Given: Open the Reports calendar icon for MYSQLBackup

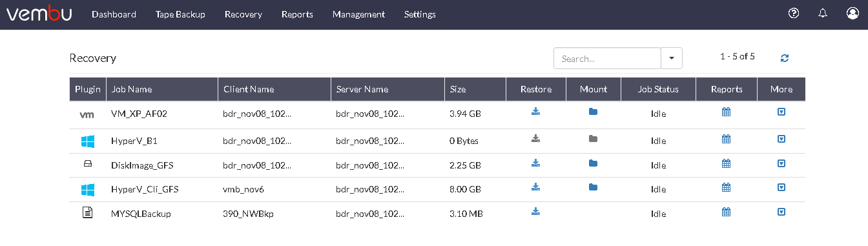Looking at the screenshot, I should pos(726,212).
